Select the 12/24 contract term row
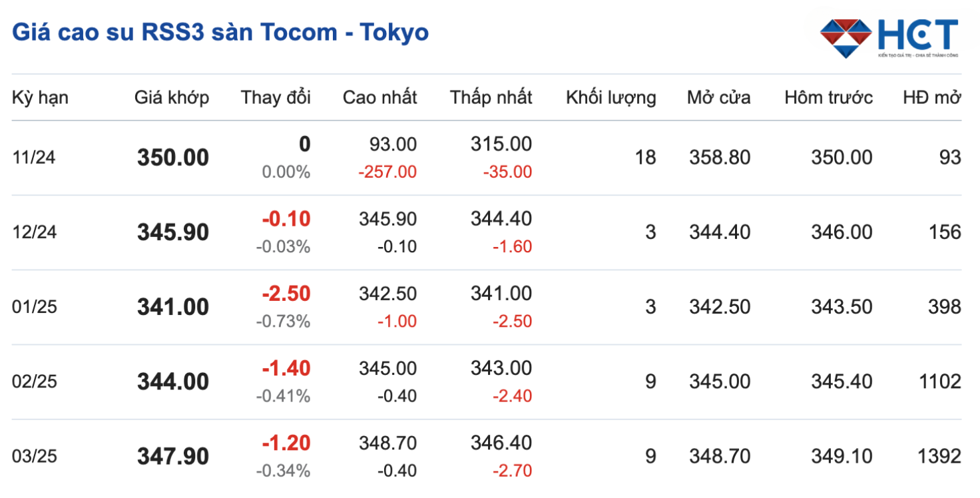This screenshot has width=980, height=498. 35,232
